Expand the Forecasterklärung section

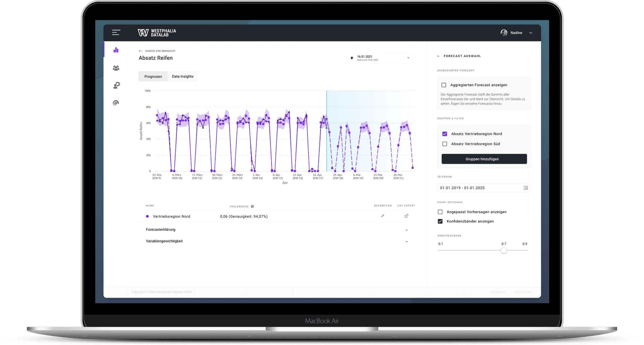[407, 230]
